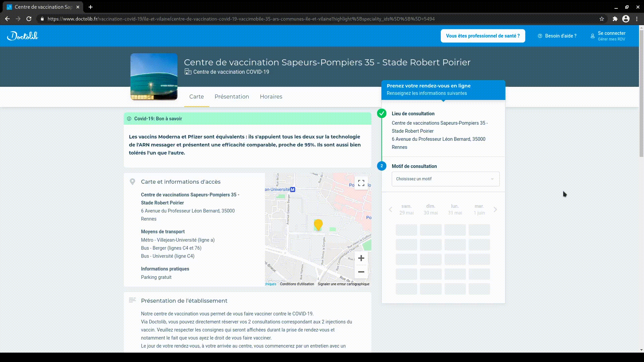644x362 pixels.
Task: Switch to the Présentation tab
Action: coord(231,97)
